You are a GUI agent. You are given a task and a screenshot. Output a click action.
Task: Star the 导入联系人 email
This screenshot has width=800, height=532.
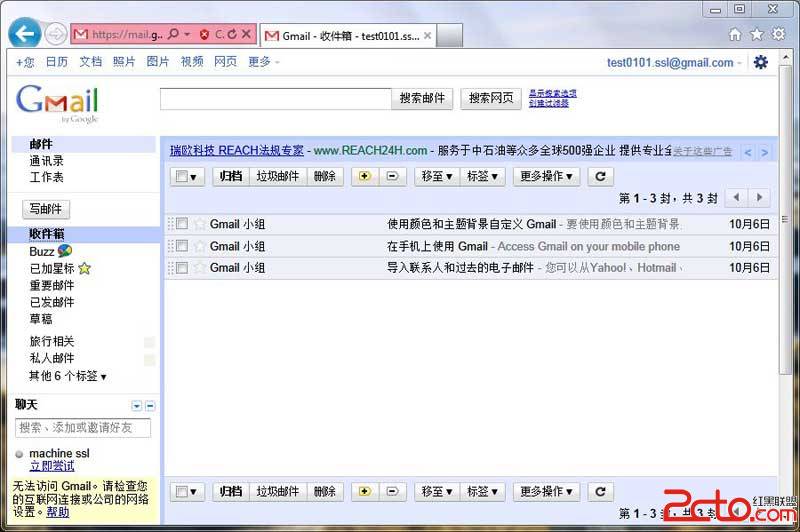point(200,268)
